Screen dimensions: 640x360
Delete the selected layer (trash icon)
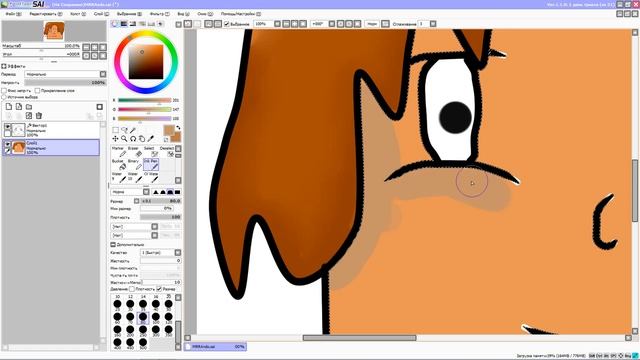click(39, 116)
